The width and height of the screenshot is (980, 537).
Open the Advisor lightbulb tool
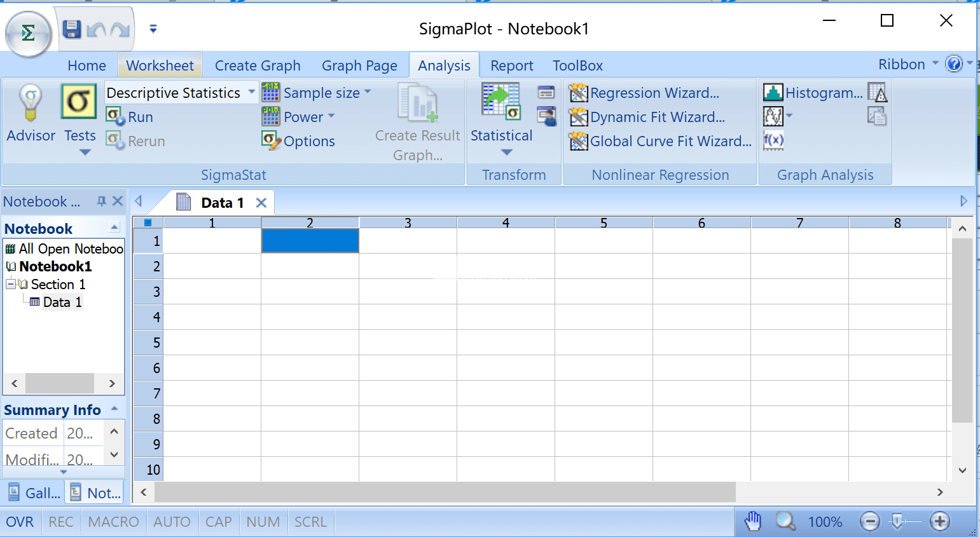coord(31,114)
